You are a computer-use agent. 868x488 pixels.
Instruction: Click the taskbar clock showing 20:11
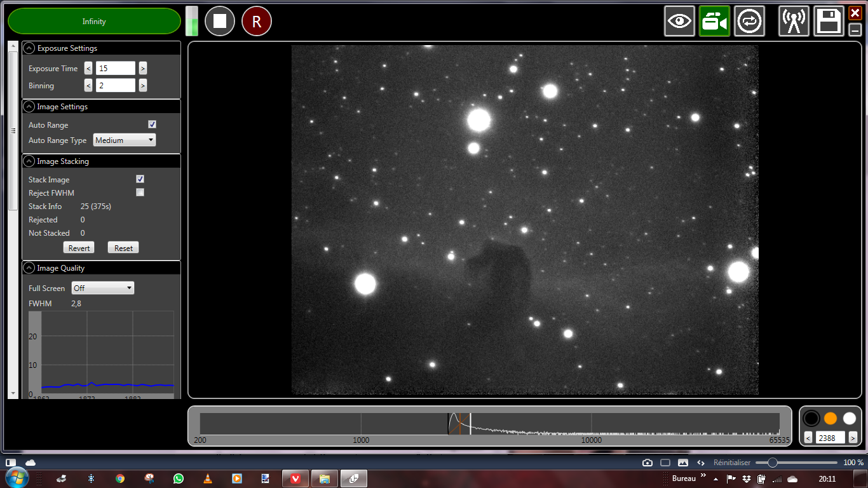[x=827, y=478]
